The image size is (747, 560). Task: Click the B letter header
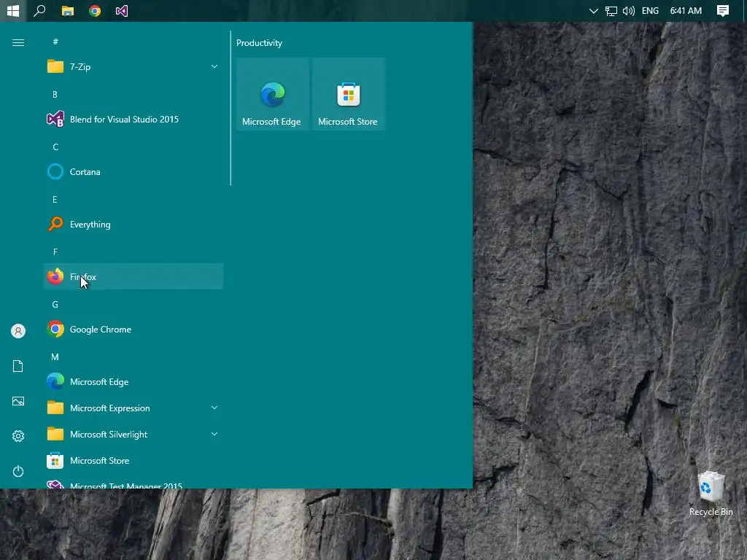point(55,94)
